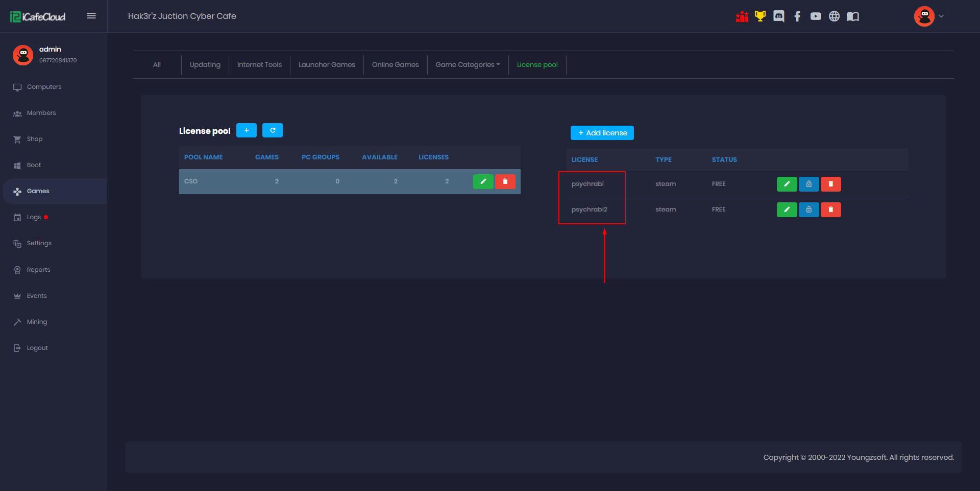Image resolution: width=980 pixels, height=491 pixels.
Task: Open Reports in the sidebar
Action: pyautogui.click(x=54, y=270)
